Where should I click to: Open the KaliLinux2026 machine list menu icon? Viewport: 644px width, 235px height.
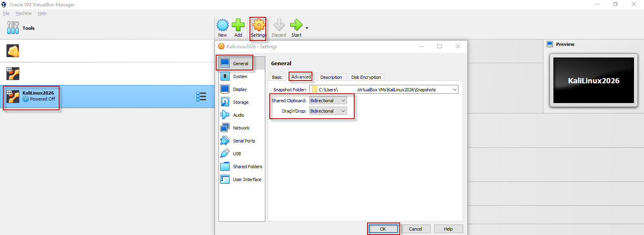tap(201, 97)
